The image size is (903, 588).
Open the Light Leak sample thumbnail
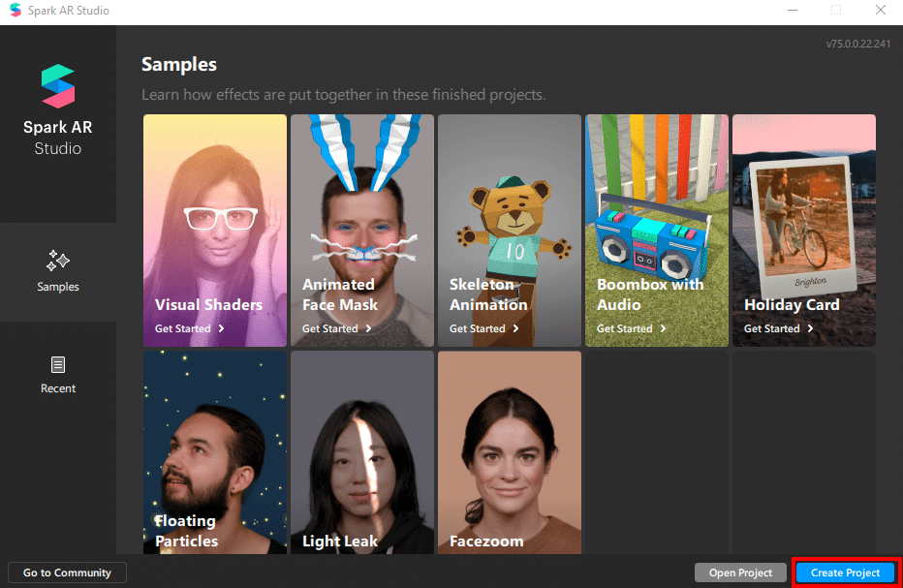(x=362, y=452)
